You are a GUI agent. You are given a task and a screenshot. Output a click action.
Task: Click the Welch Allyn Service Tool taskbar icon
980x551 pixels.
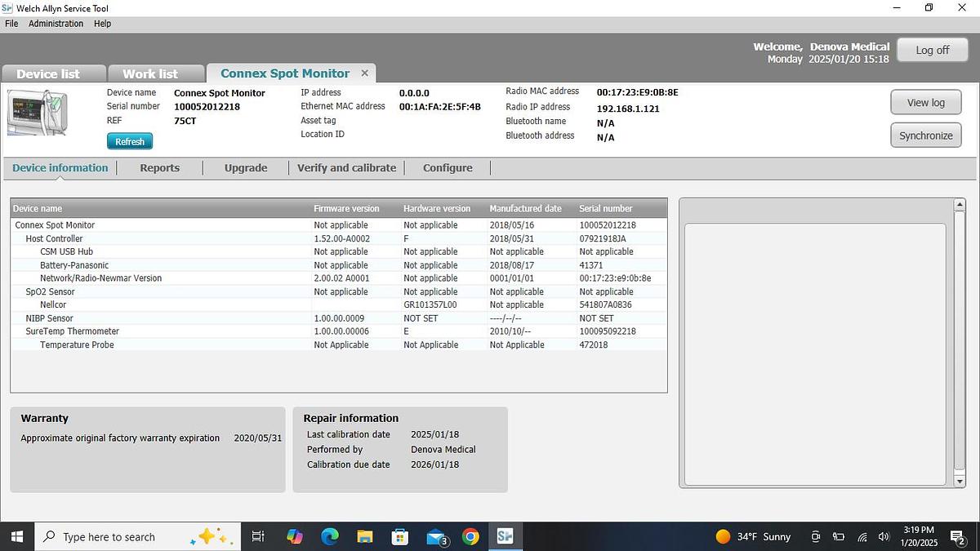[505, 536]
